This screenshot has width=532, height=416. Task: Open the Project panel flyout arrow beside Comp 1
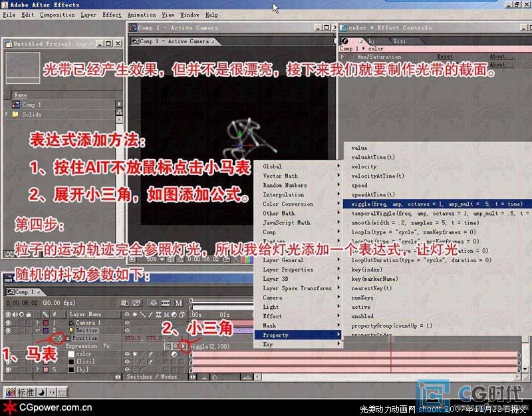tap(119, 104)
